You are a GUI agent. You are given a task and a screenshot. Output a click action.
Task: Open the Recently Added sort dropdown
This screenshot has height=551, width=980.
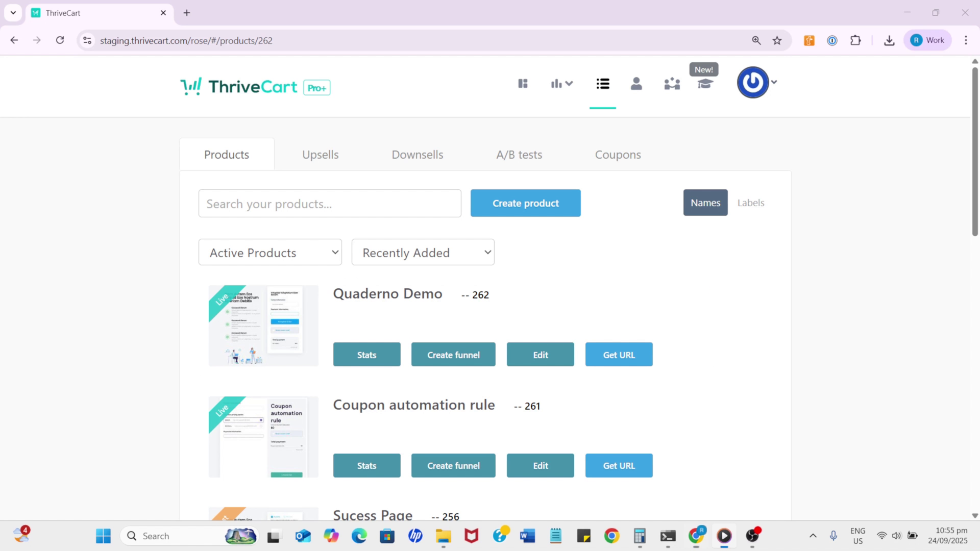(x=423, y=252)
